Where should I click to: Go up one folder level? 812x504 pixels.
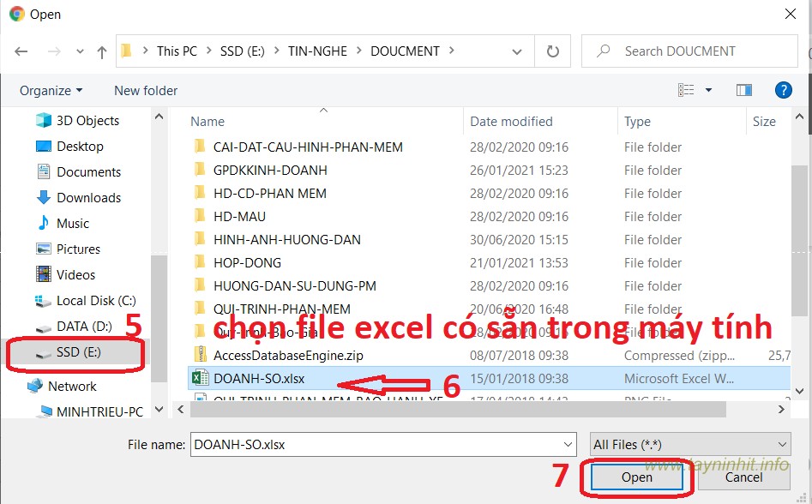coord(101,51)
